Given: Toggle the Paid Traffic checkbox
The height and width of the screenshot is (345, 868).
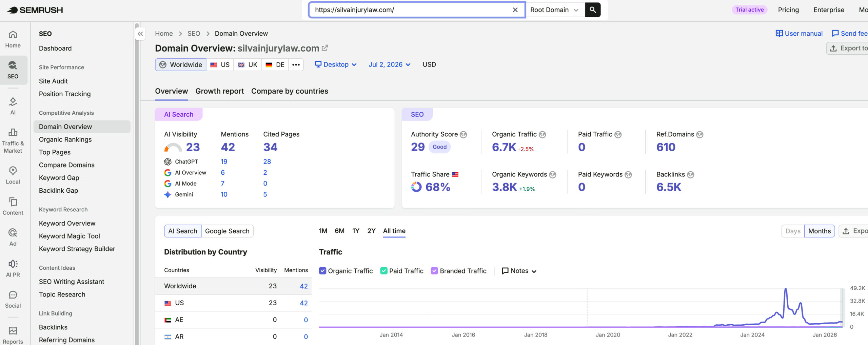Looking at the screenshot, I should [x=384, y=271].
